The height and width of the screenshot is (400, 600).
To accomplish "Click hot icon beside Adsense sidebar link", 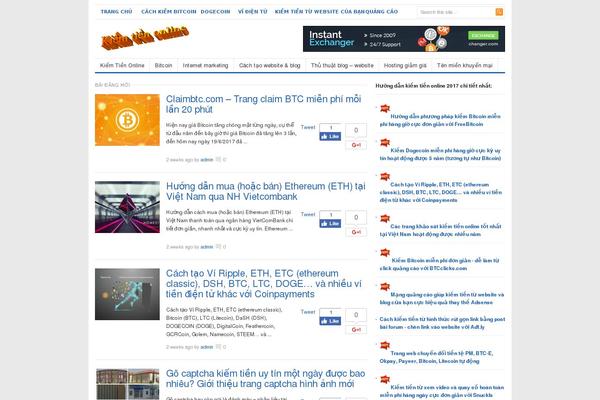I will pos(385,286).
